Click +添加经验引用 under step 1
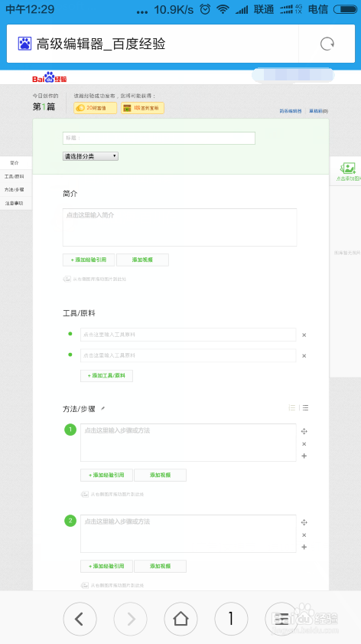Screen dimensions: 361x644 106,476
